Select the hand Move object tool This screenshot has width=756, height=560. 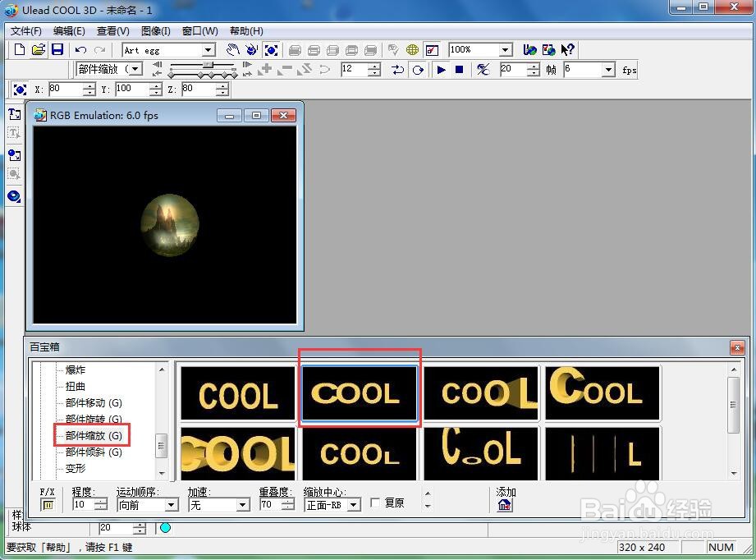click(x=233, y=50)
